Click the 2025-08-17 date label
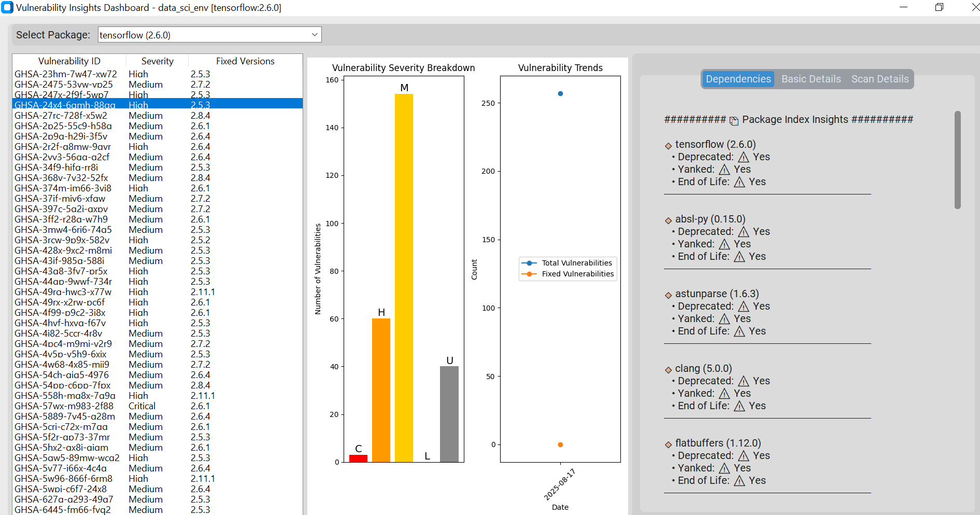Viewport: 980px width, 515px height. coord(560,484)
